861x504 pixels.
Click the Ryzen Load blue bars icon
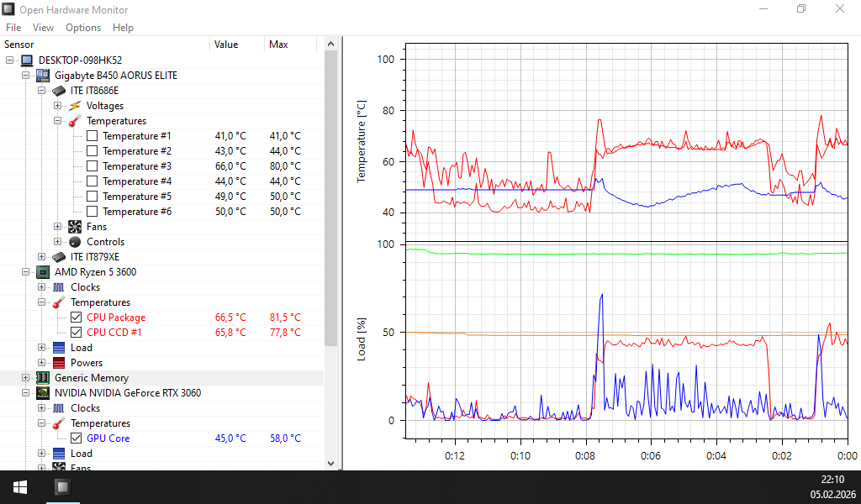[x=59, y=348]
